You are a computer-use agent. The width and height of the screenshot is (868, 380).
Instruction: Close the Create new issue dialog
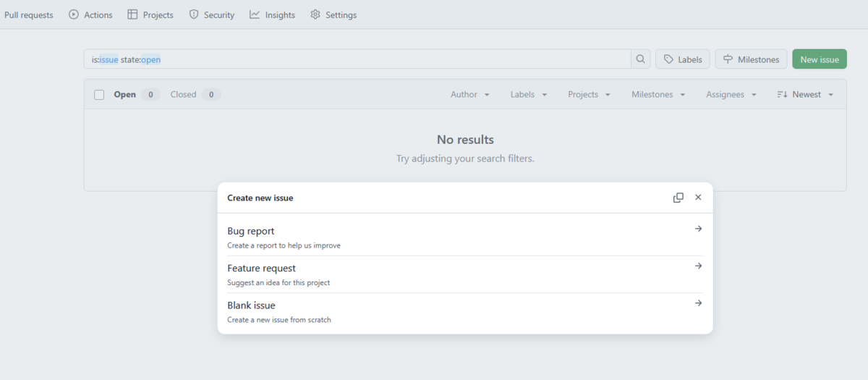[x=698, y=198]
